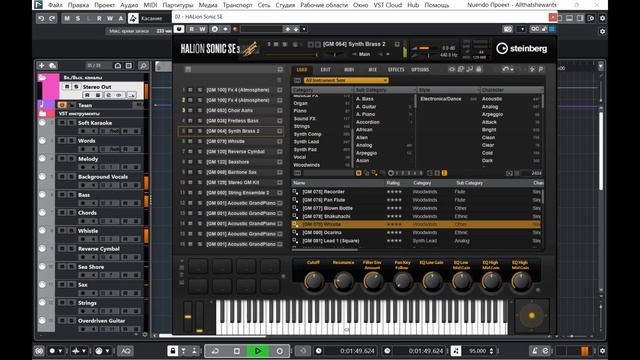Toggle global Mute M button

coord(67,18)
